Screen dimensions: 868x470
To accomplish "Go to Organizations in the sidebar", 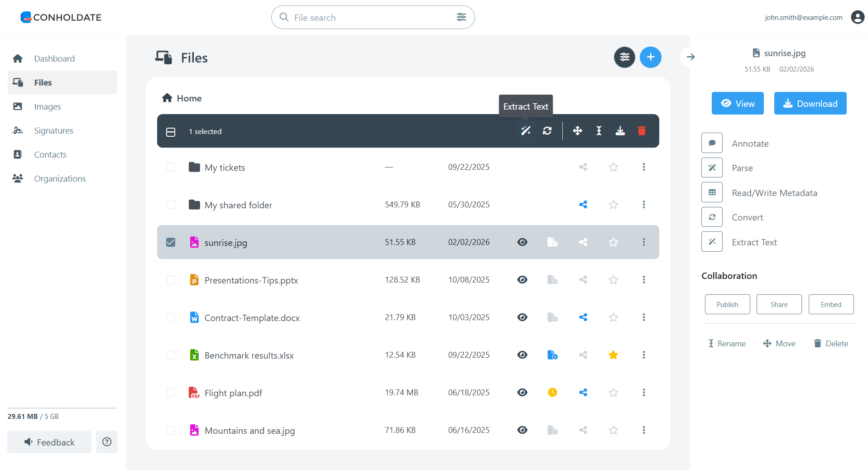I will click(x=60, y=179).
